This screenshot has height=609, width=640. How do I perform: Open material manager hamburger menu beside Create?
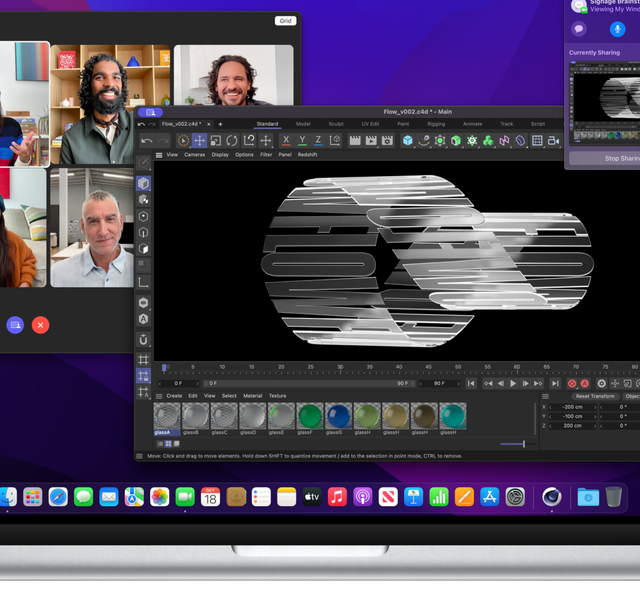click(159, 396)
